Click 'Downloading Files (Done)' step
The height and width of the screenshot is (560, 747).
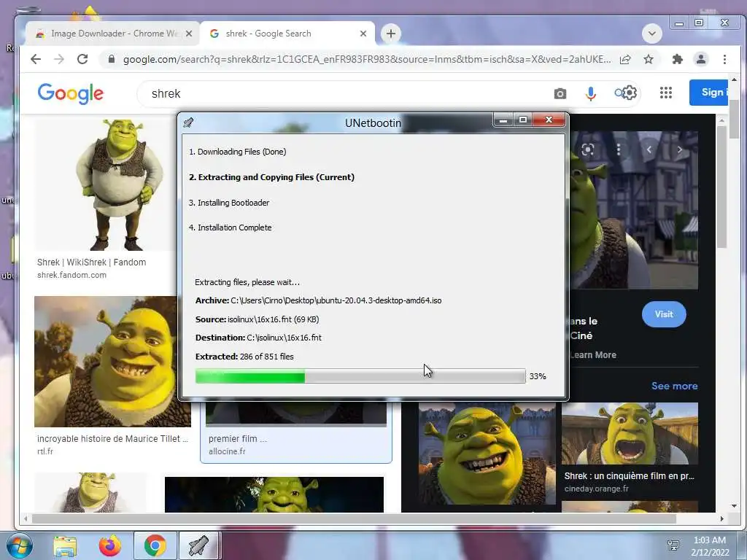pos(237,152)
